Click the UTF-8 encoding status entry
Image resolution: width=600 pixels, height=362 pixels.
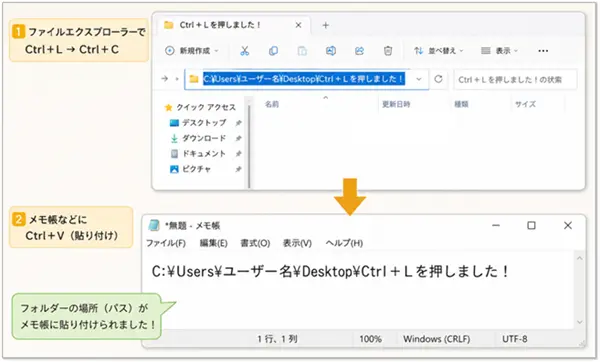[515, 339]
